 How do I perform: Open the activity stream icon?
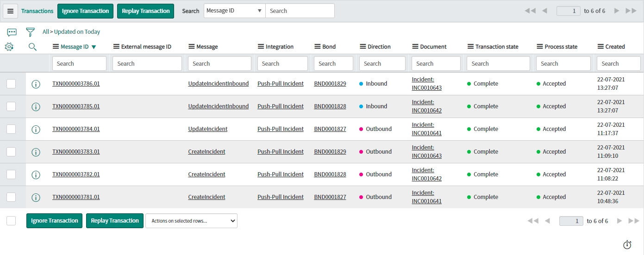(x=12, y=32)
